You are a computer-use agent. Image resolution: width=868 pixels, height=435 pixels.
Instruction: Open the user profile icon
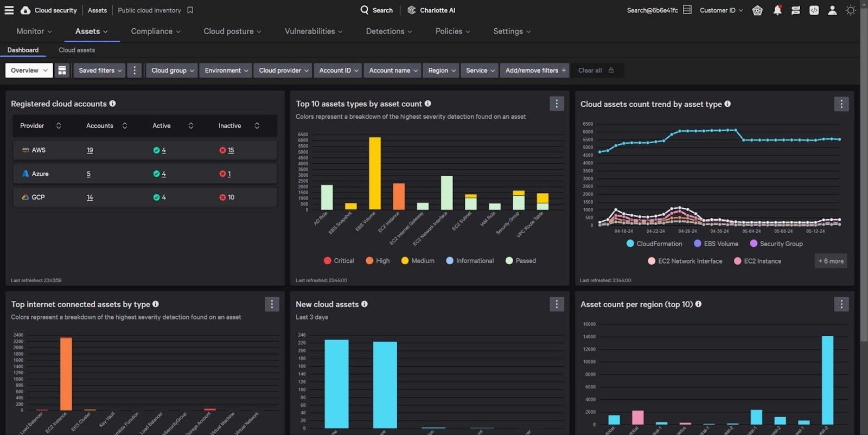click(x=832, y=10)
